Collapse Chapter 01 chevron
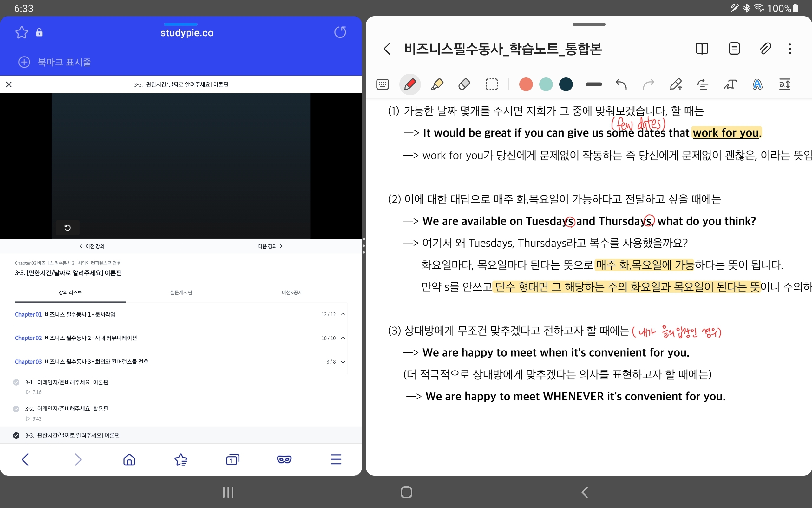Screen dimensions: 812x508 click(x=343, y=314)
